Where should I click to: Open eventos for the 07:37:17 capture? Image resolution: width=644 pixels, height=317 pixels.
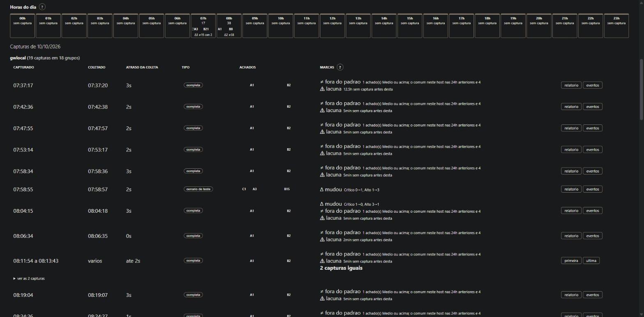[593, 85]
